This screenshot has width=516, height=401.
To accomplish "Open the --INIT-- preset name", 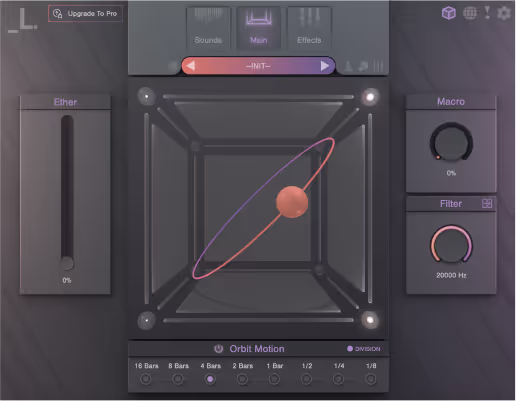I will tap(258, 66).
